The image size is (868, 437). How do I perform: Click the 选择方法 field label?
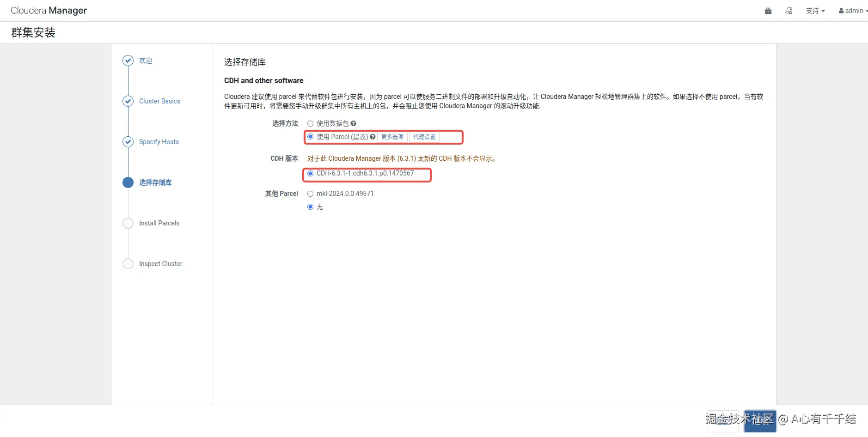coord(285,123)
